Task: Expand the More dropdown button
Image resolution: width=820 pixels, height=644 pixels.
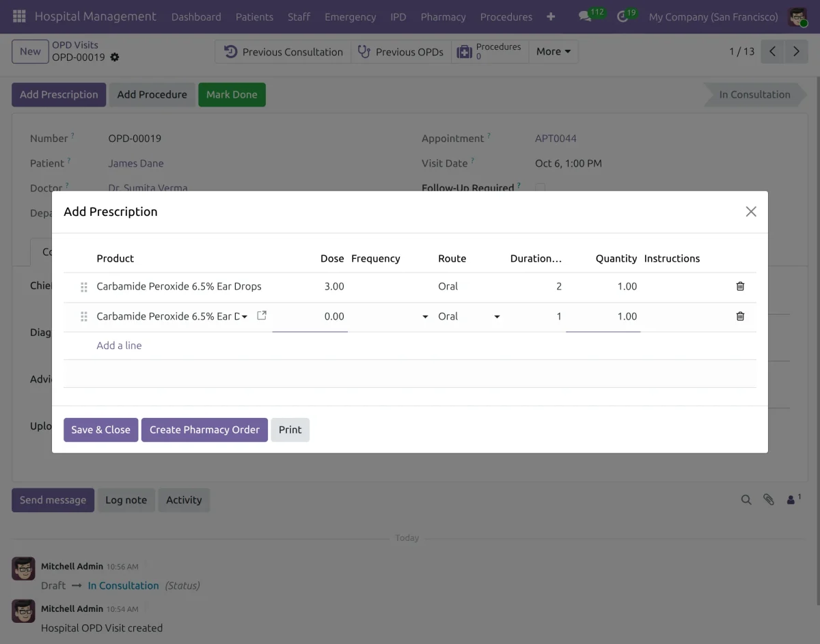Action: (553, 51)
